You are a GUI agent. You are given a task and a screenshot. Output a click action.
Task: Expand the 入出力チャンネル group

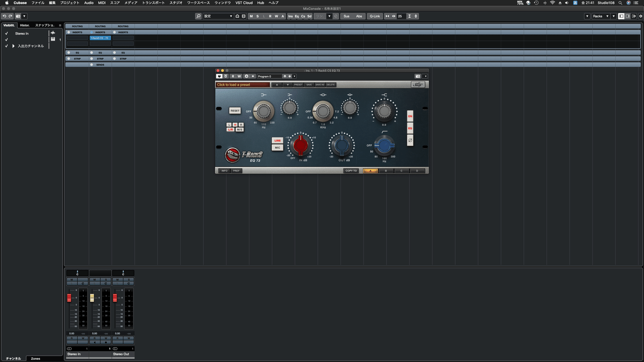pyautogui.click(x=13, y=46)
